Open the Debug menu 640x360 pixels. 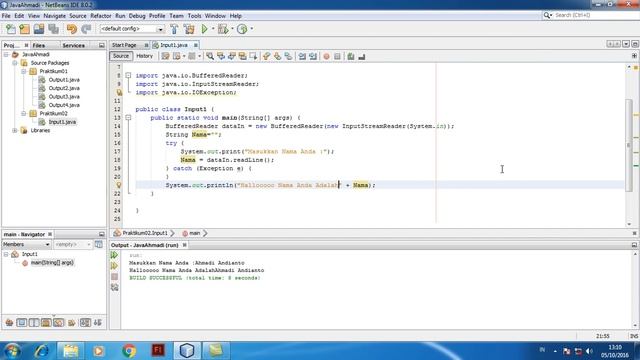click(x=137, y=16)
